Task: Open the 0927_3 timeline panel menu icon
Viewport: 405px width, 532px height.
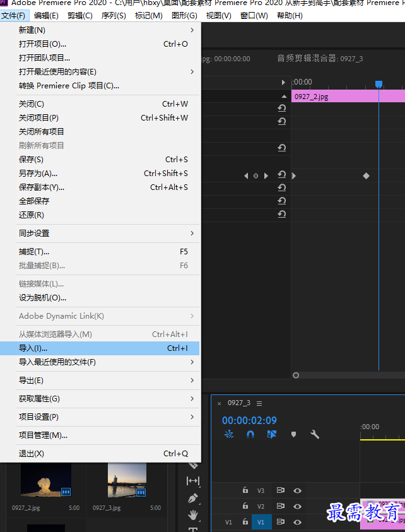Action: click(x=259, y=403)
